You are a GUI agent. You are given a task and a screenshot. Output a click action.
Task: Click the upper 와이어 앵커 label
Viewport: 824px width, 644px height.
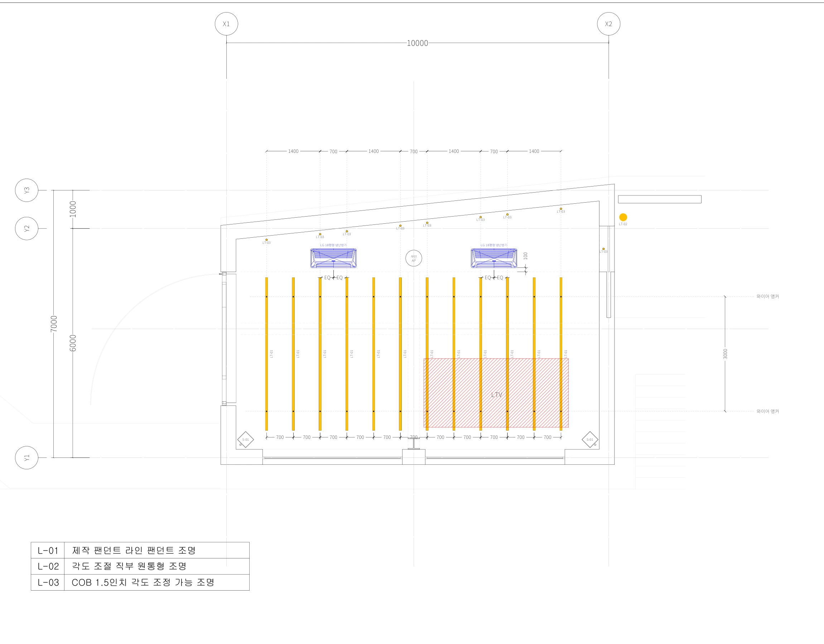coord(767,297)
